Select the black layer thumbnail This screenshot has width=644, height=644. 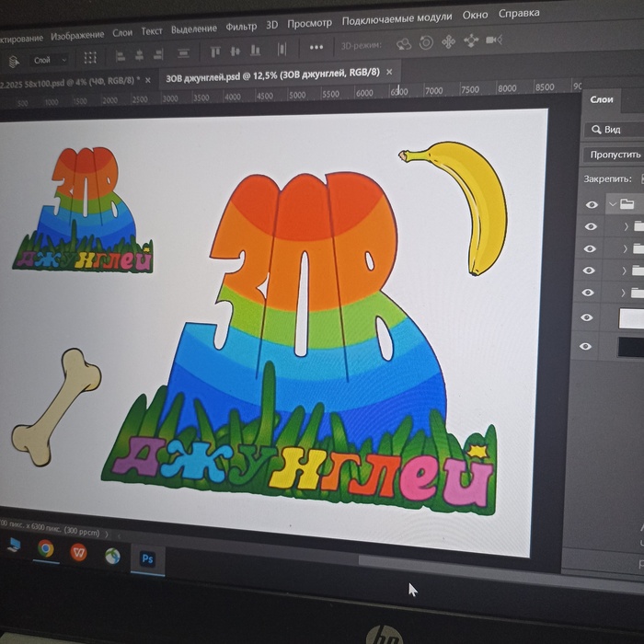pos(631,347)
